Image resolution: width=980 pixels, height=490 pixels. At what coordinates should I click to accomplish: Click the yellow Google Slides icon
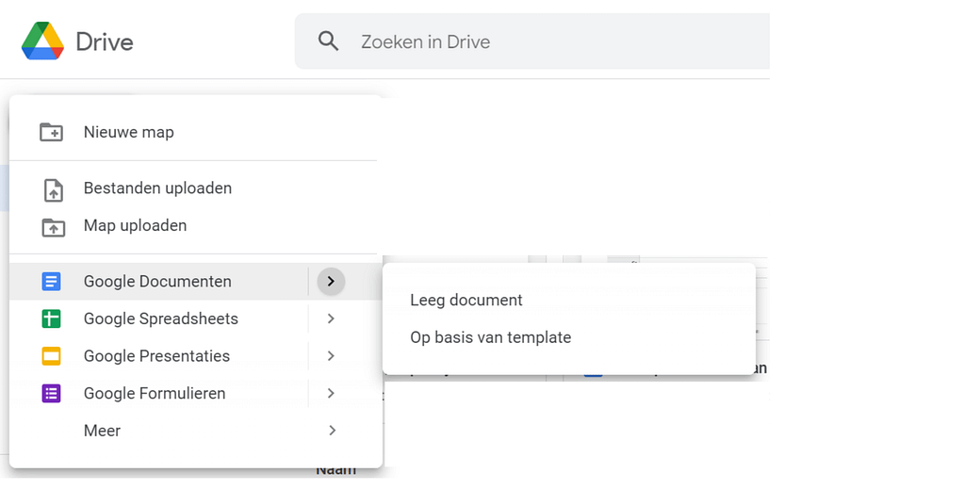point(51,356)
